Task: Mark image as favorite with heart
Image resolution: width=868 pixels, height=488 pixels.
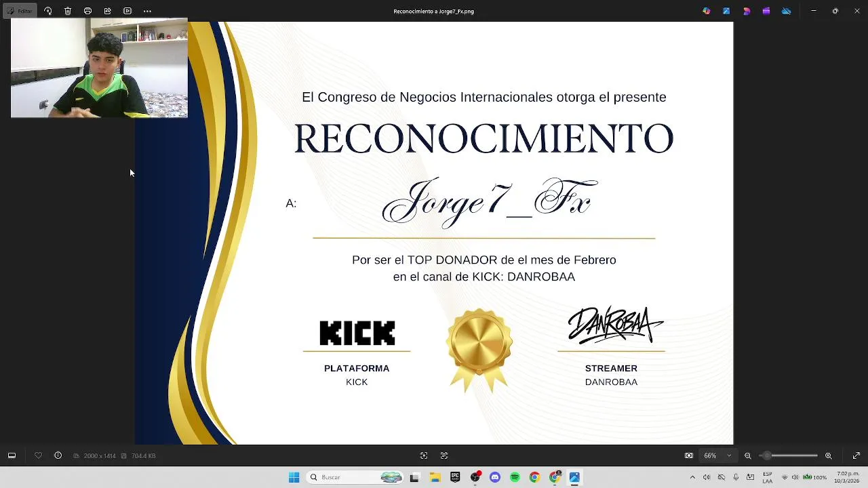Action: coord(38,455)
